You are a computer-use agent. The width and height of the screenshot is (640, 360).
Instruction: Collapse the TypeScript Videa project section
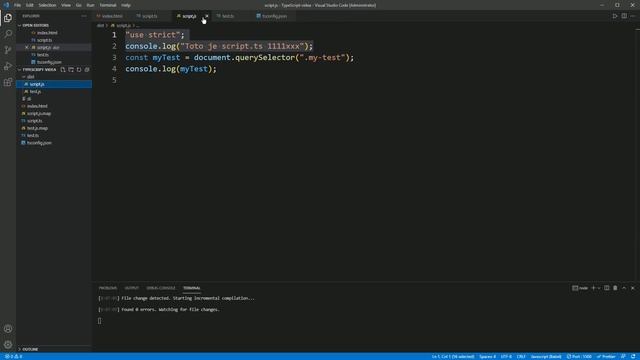pyautogui.click(x=39, y=70)
